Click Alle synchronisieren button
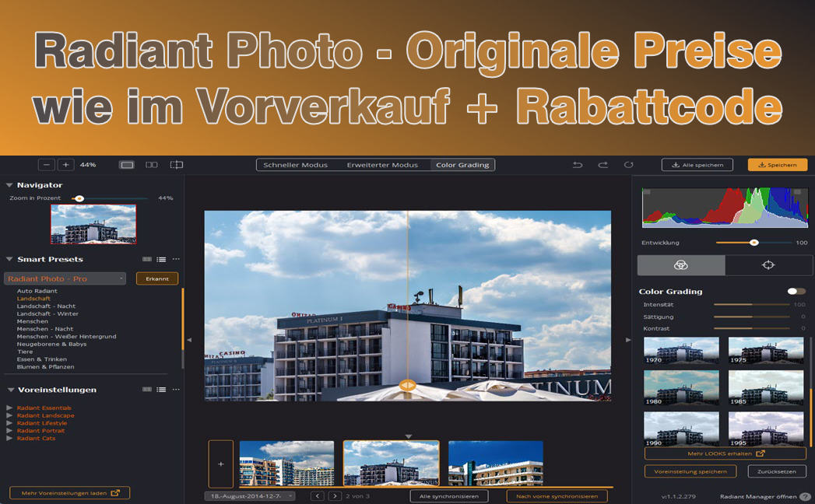Viewport: 815px width, 504px height. click(449, 496)
